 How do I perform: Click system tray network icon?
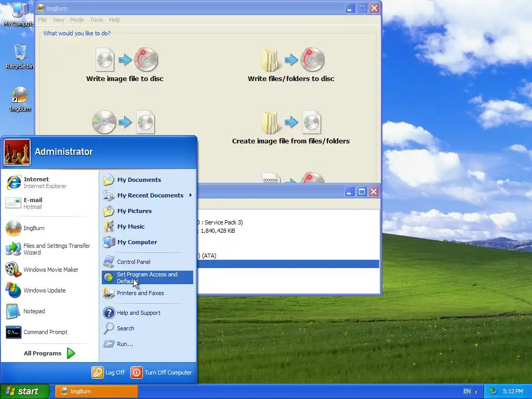tap(493, 392)
